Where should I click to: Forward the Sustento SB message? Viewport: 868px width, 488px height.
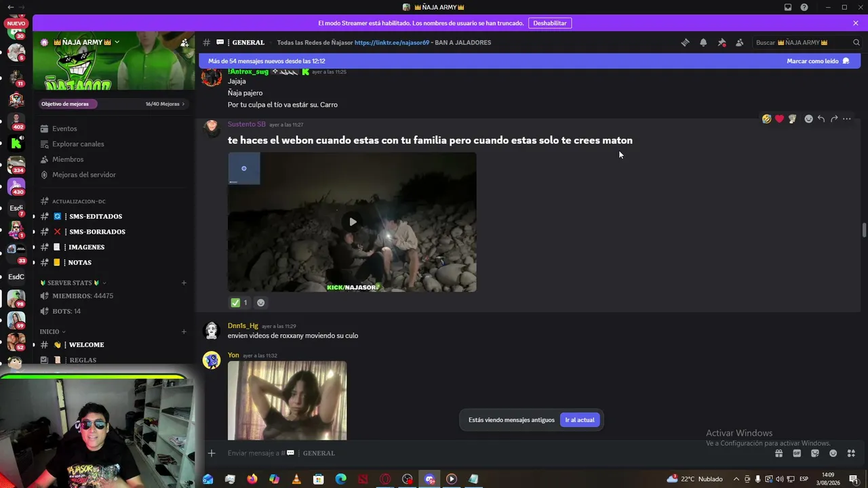(834, 119)
